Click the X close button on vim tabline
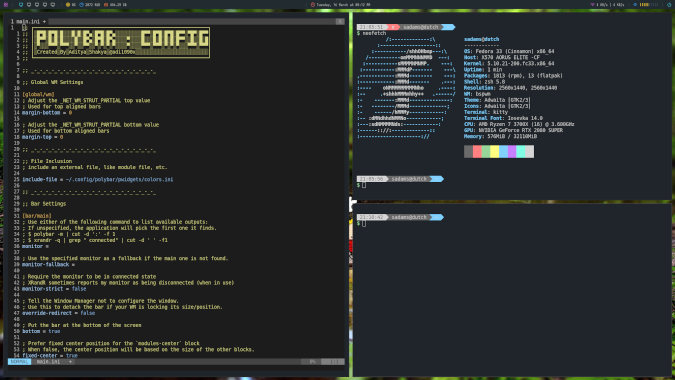Image resolution: width=675 pixels, height=380 pixels. coord(340,21)
